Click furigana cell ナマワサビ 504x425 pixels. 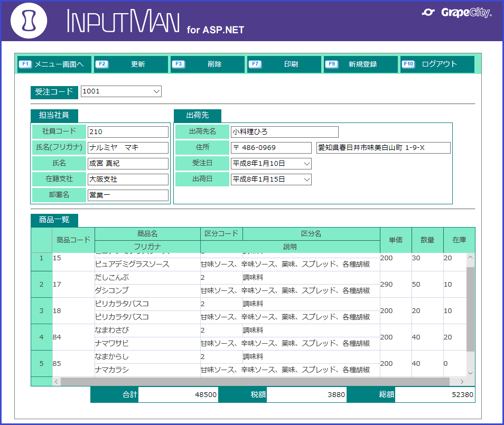point(147,343)
